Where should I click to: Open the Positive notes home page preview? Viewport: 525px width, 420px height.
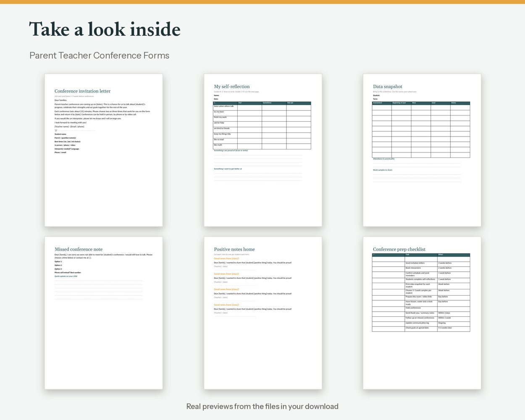[x=263, y=313]
